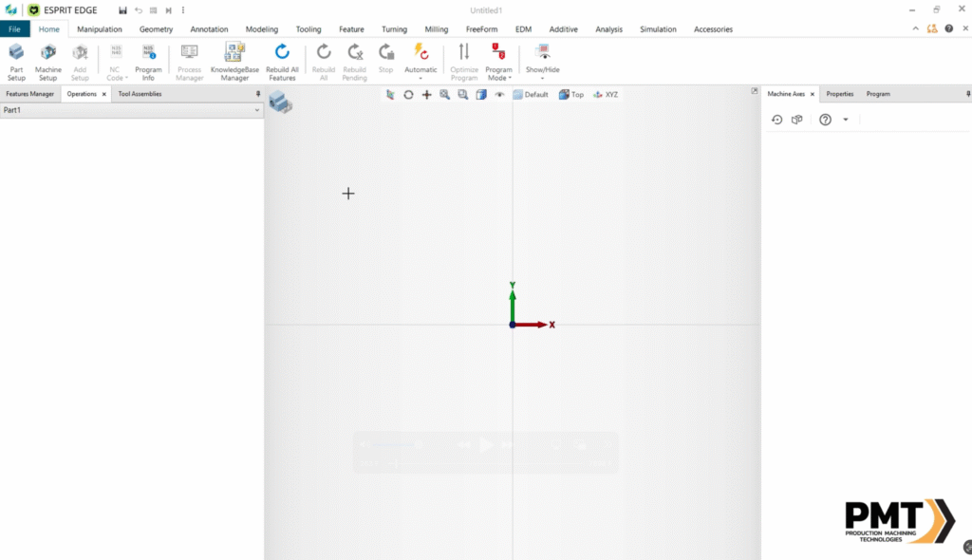The height and width of the screenshot is (560, 972).
Task: Open the help icon in Machine Axes panel
Action: [825, 120]
